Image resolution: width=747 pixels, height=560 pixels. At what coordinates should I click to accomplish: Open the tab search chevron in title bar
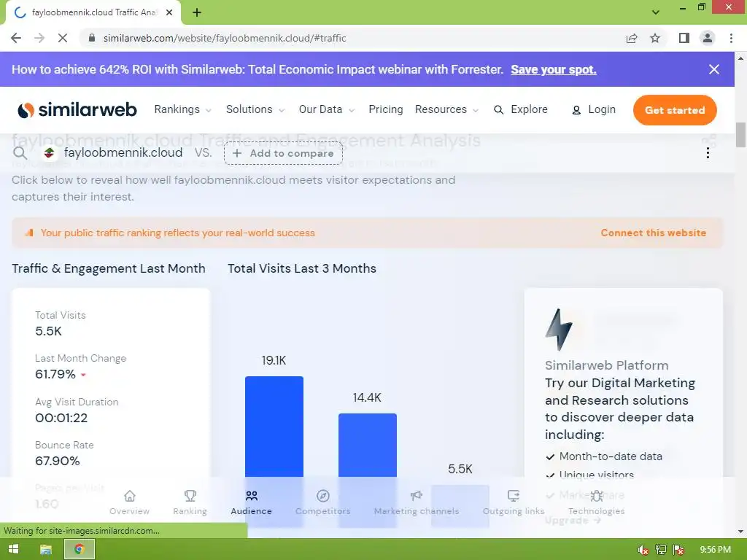click(x=656, y=12)
